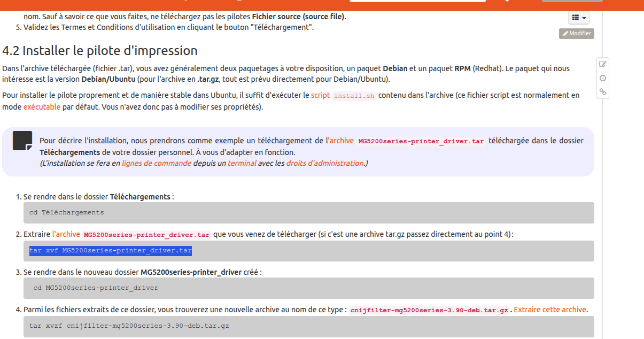Open the 'script' link
Screen dimensions: 644x339
321,95
